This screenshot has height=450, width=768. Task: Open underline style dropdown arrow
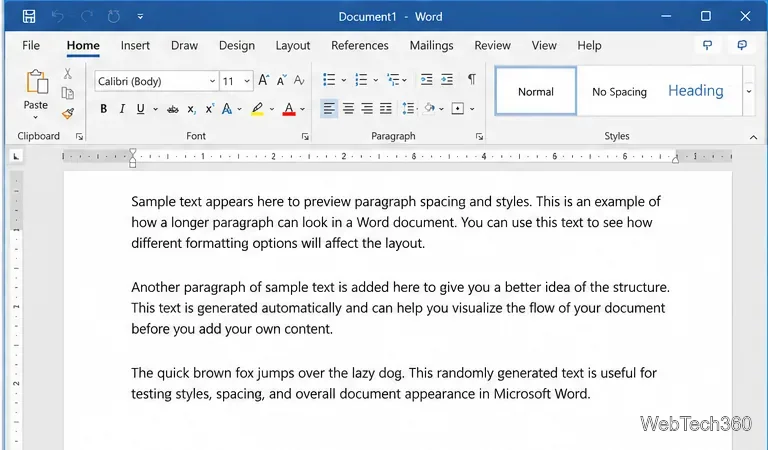155,109
